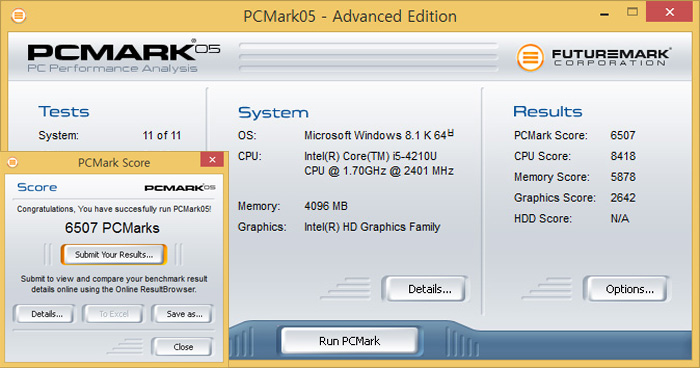Maximize the PCMark05 Advanced Edition window
This screenshot has height=368, width=700.
click(x=632, y=12)
